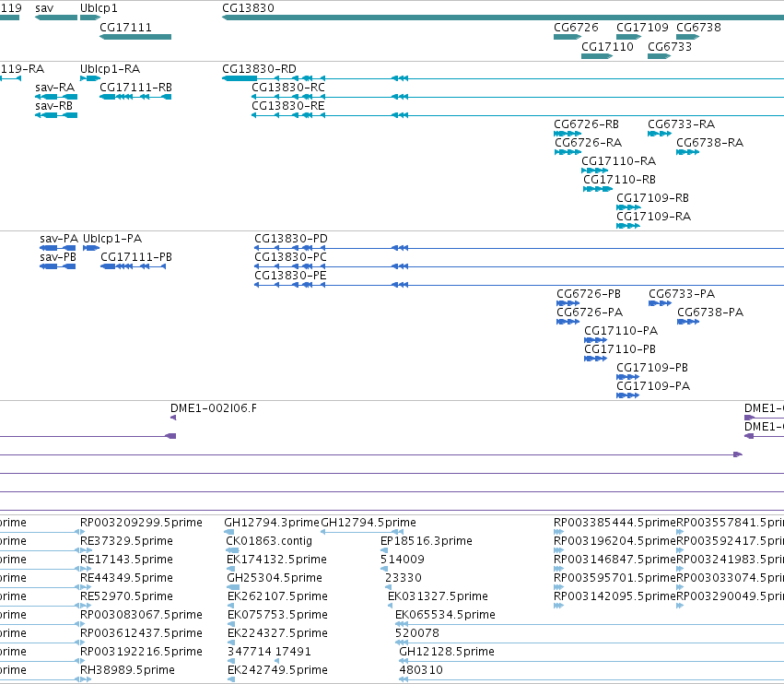Click the CG13830-RD transcript label

click(x=259, y=68)
